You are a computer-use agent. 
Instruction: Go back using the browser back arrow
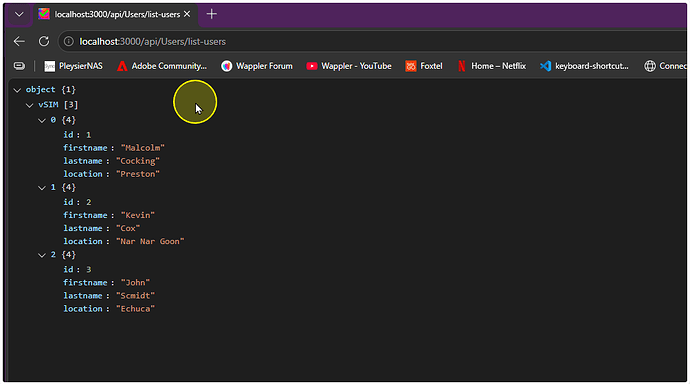coord(19,41)
